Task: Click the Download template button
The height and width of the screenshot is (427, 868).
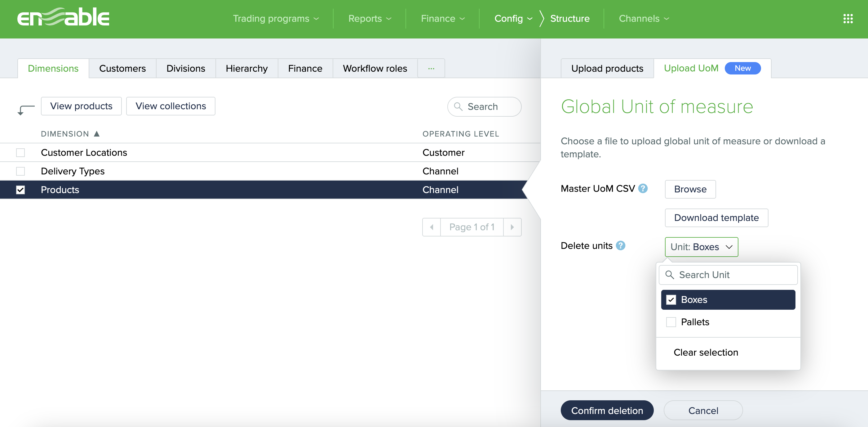Action: click(x=716, y=218)
